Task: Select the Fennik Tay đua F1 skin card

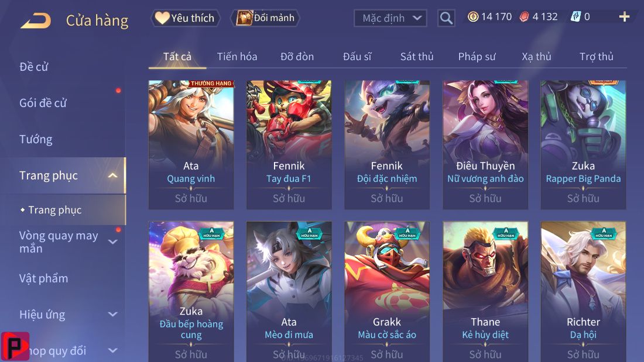Action: pos(289,145)
